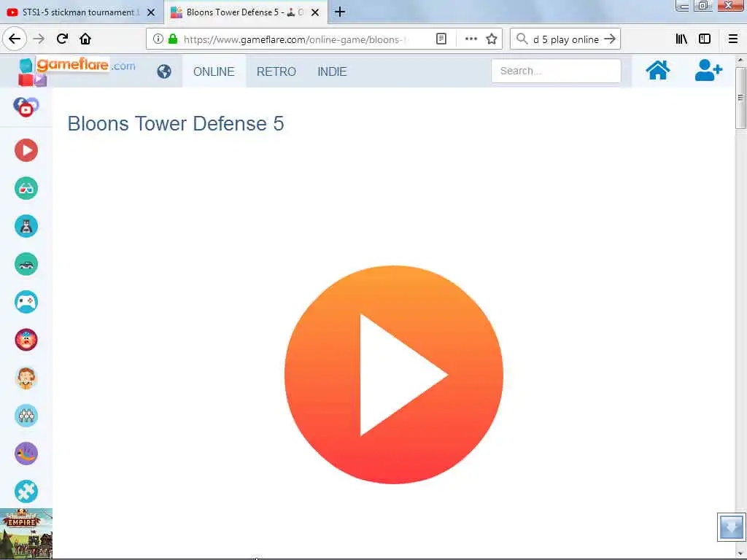This screenshot has height=560, width=747.
Task: Toggle reader view in address bar
Action: (441, 39)
